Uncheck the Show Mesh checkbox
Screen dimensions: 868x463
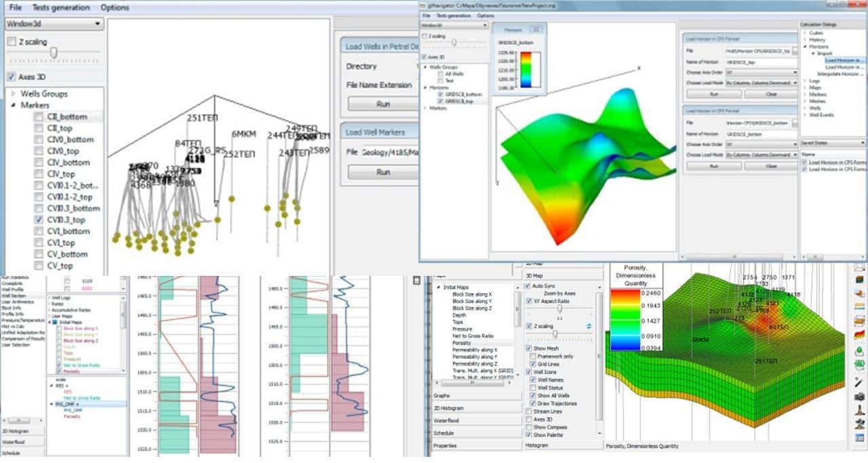(529, 348)
